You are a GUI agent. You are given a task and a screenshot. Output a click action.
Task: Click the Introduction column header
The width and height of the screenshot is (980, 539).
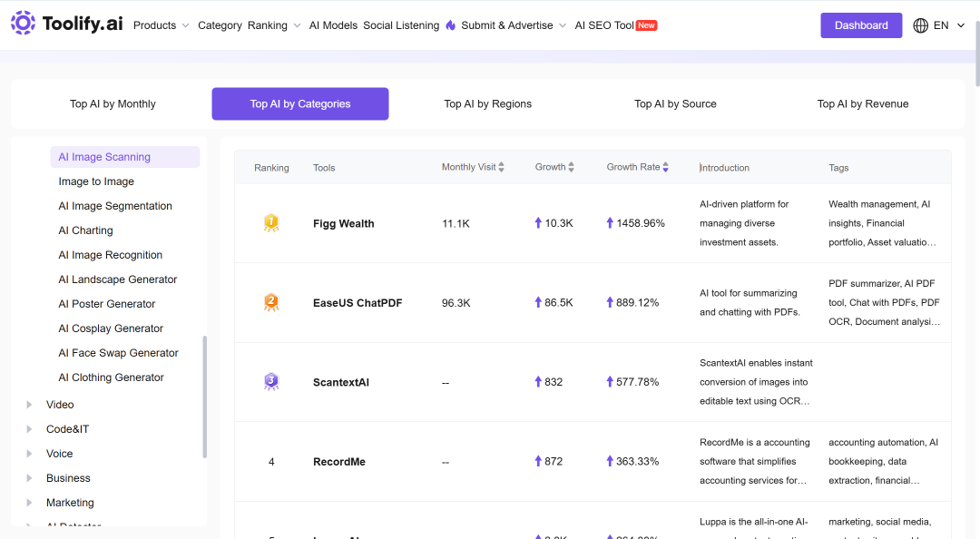tap(724, 168)
